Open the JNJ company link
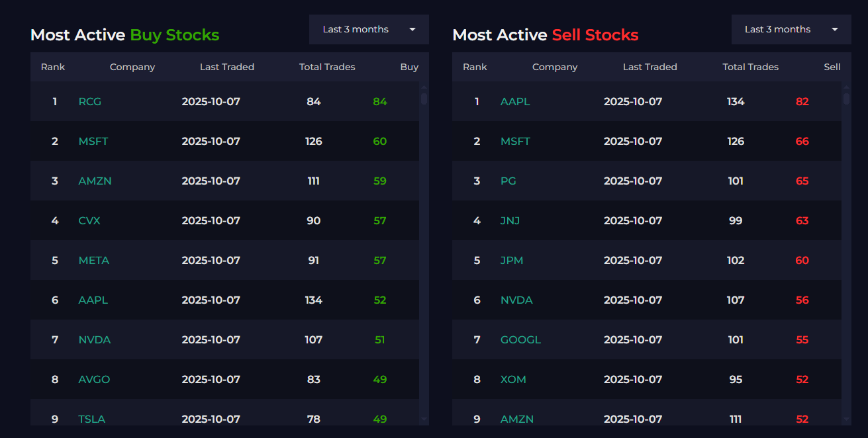 click(x=510, y=221)
